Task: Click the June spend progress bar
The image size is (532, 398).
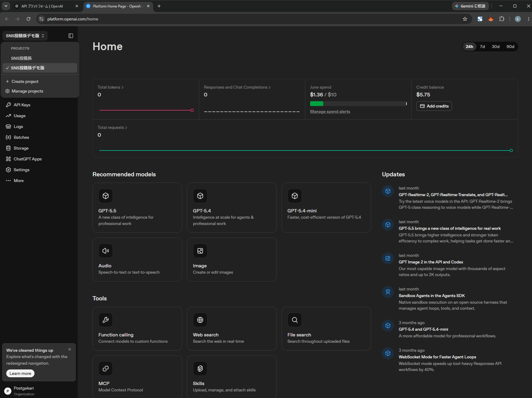Action: (358, 104)
